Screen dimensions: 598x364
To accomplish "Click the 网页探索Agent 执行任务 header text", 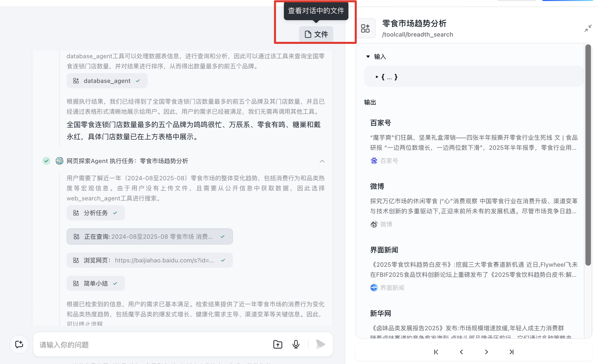I will point(127,161).
